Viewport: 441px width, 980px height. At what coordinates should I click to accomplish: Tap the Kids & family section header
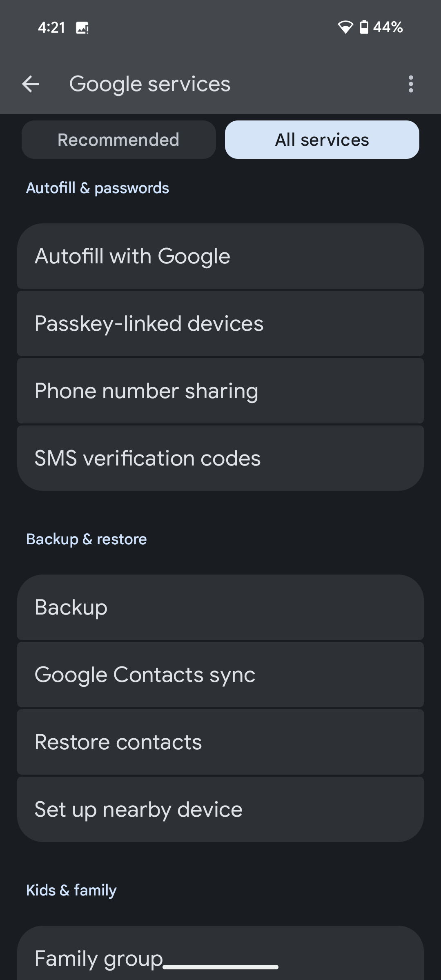pyautogui.click(x=71, y=890)
